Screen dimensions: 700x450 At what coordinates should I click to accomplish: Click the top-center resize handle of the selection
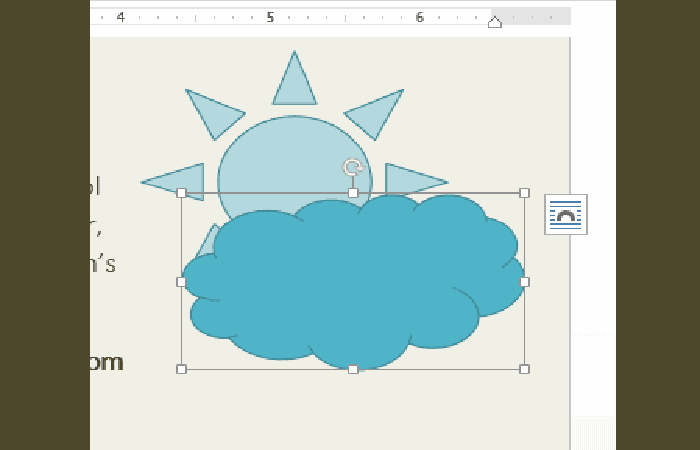pyautogui.click(x=353, y=193)
